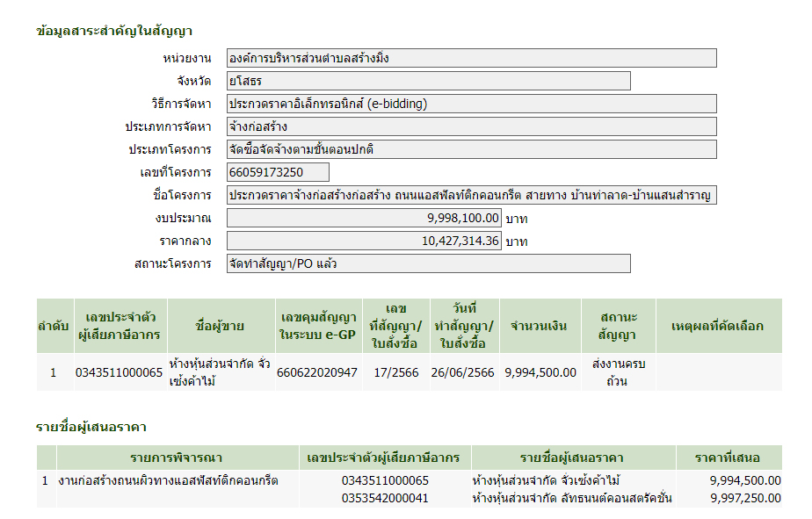The image size is (812, 519).
Task: Select bidder tax ID 0353542000041
Action: pyautogui.click(x=385, y=498)
